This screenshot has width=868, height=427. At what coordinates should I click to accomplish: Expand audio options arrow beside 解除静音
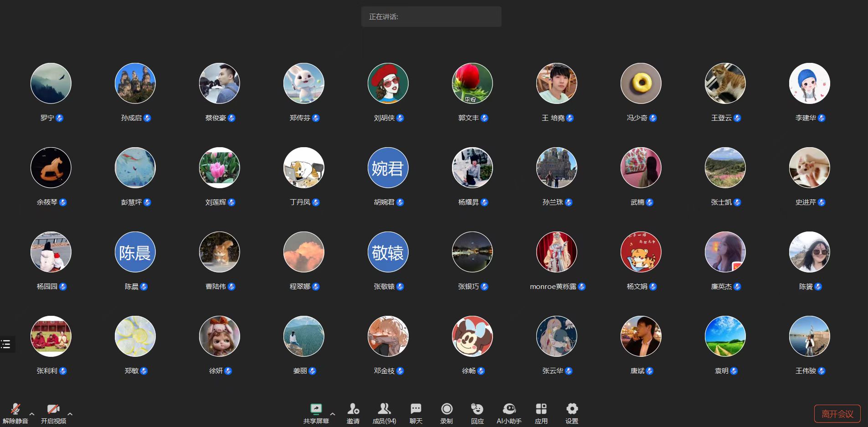pyautogui.click(x=32, y=414)
